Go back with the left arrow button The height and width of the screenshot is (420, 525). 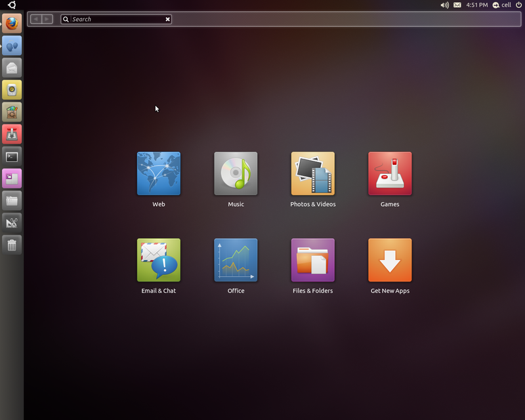click(36, 19)
